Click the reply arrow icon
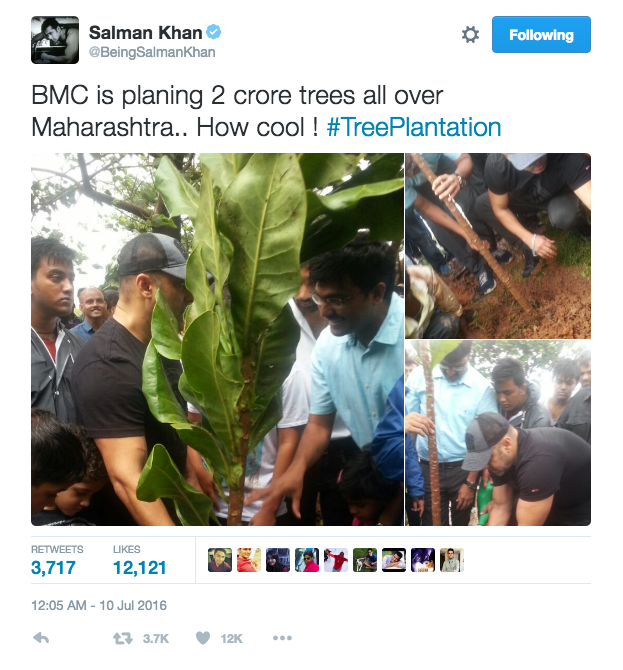The height and width of the screenshot is (670, 623). [x=42, y=638]
